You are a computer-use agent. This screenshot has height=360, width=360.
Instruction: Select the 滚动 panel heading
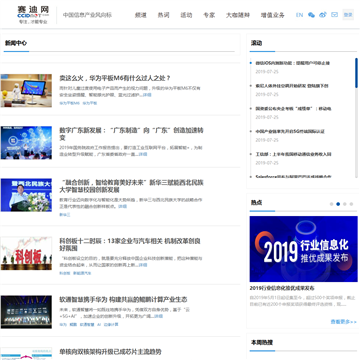coord(256,43)
